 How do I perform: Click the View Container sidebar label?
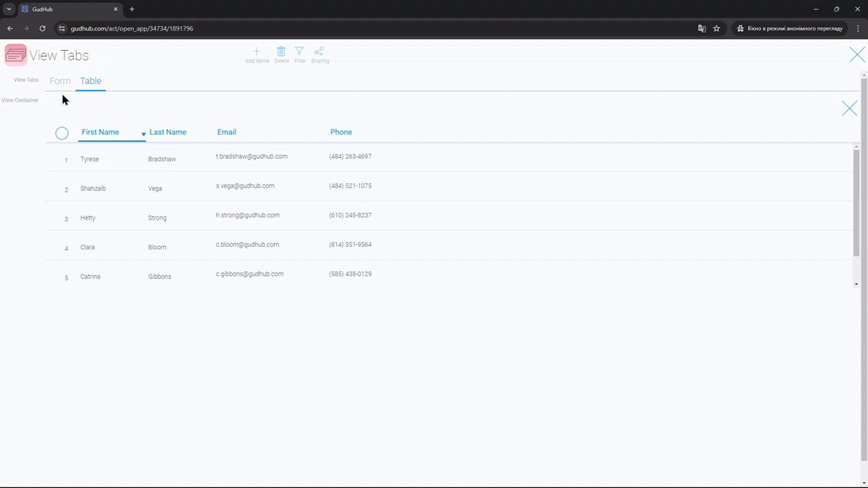(x=20, y=100)
